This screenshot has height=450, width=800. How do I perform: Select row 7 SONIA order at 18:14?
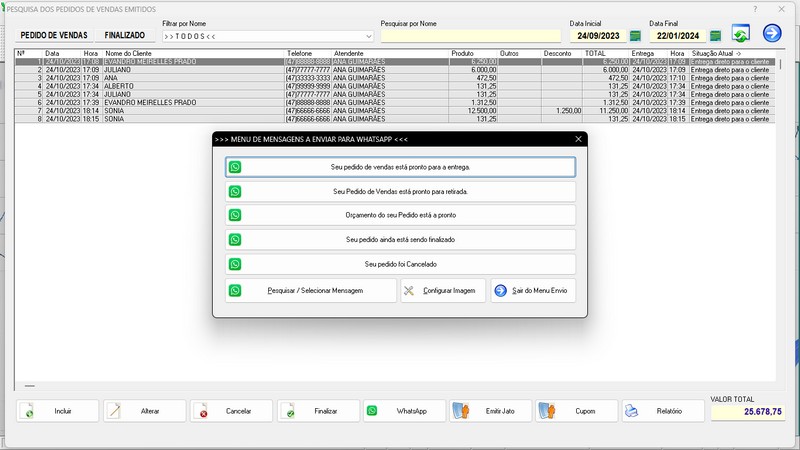(395, 111)
